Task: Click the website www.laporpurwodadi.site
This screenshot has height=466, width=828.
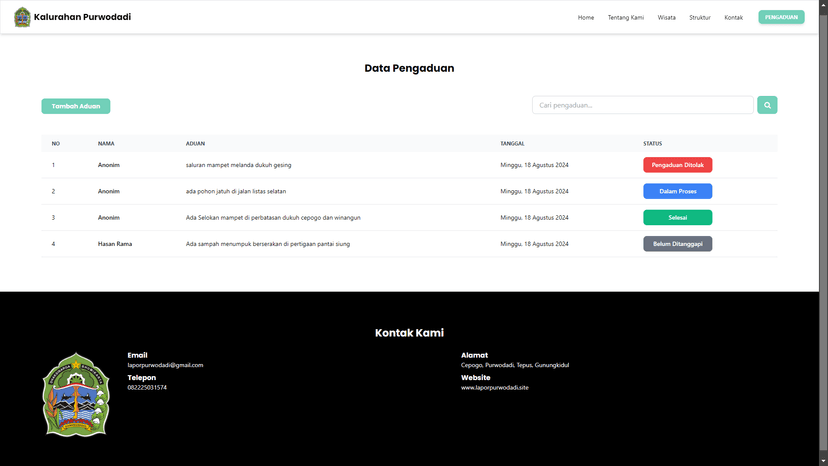Action: [x=494, y=387]
